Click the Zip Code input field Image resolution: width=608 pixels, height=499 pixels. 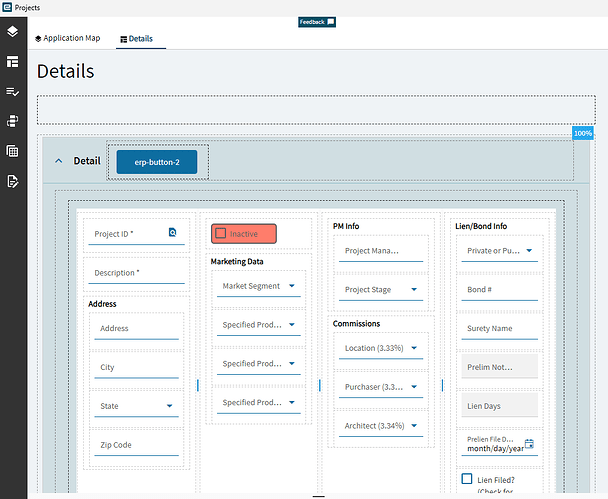(x=136, y=445)
